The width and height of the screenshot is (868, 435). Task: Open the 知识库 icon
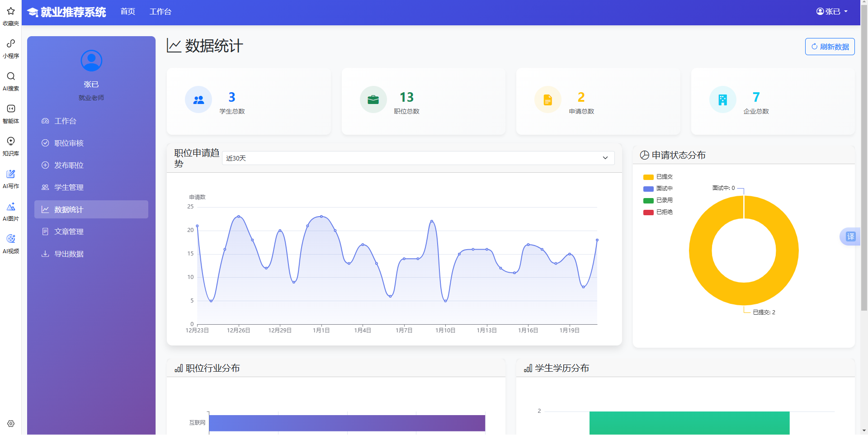coord(10,141)
